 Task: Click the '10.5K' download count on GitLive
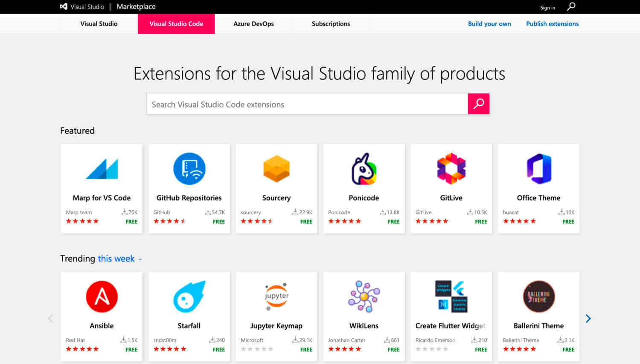(480, 212)
